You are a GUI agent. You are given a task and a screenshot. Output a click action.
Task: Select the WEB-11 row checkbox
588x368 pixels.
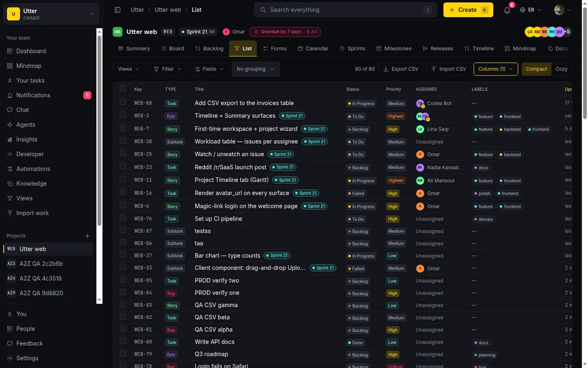[122, 180]
